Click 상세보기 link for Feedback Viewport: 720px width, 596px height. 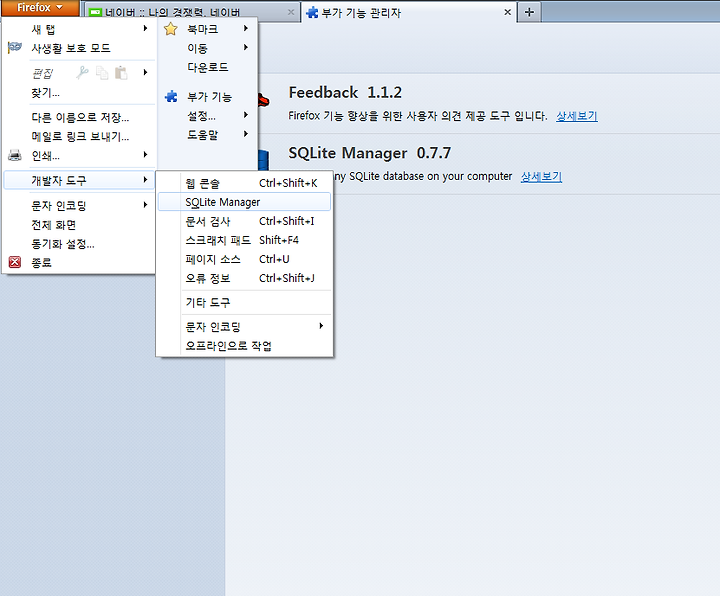577,116
